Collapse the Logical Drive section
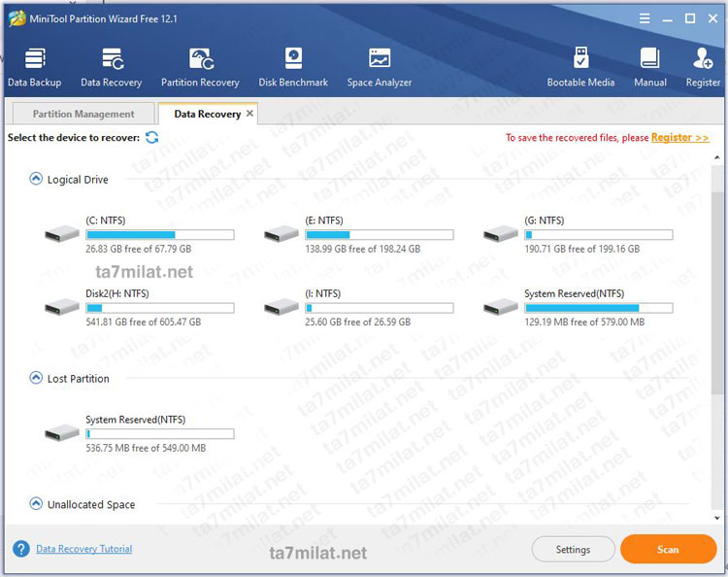Screen dimensions: 728x577 coord(36,179)
